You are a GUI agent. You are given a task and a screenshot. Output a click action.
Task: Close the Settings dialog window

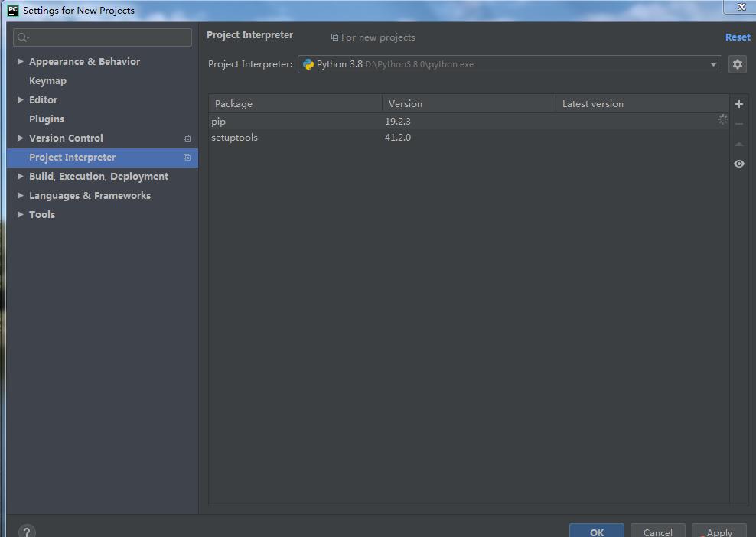click(741, 7)
